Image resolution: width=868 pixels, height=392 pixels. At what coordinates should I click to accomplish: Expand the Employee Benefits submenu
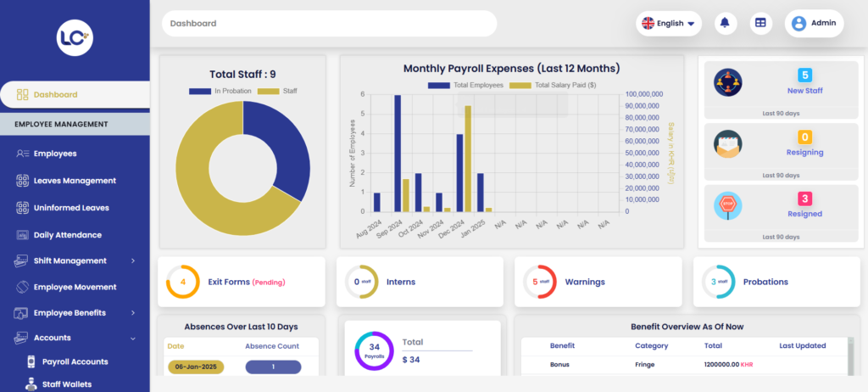point(75,313)
